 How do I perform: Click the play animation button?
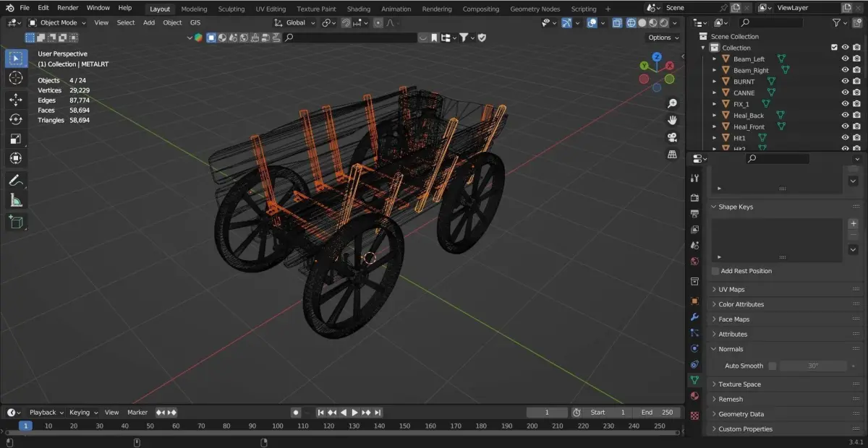[354, 413]
